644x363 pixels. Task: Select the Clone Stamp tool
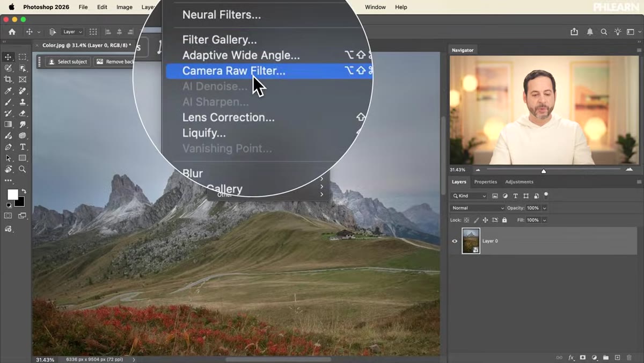[x=23, y=102]
